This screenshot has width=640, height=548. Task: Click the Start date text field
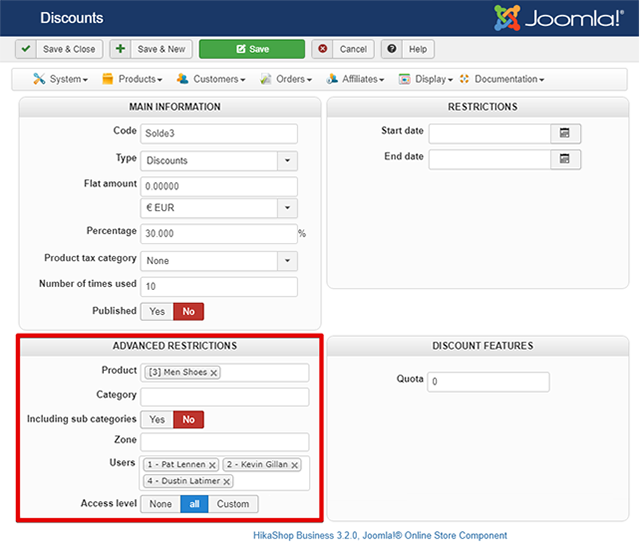click(490, 134)
